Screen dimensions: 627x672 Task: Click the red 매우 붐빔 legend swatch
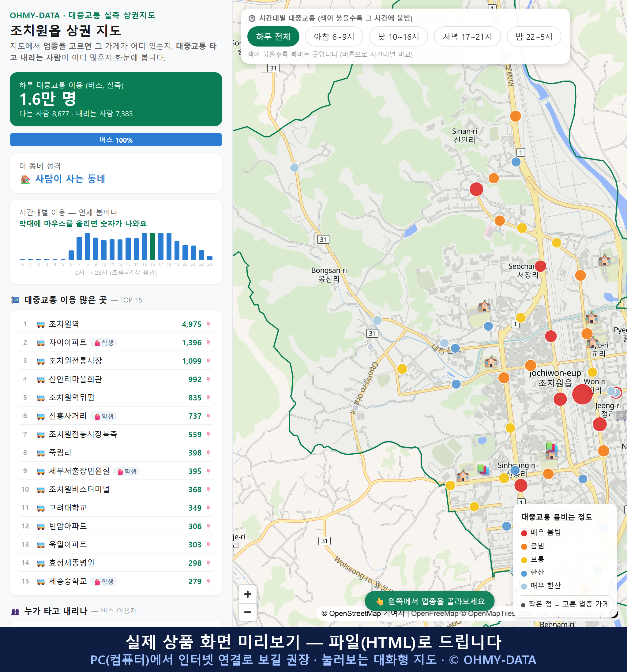524,533
